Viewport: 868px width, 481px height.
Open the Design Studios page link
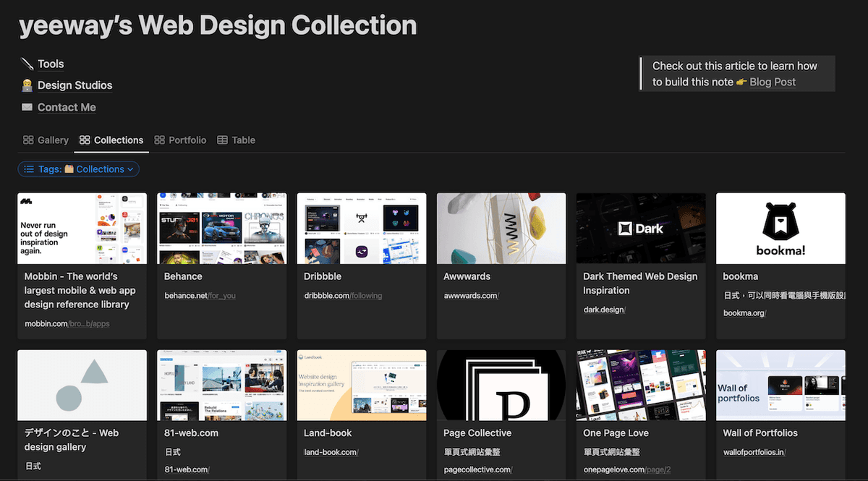(75, 85)
